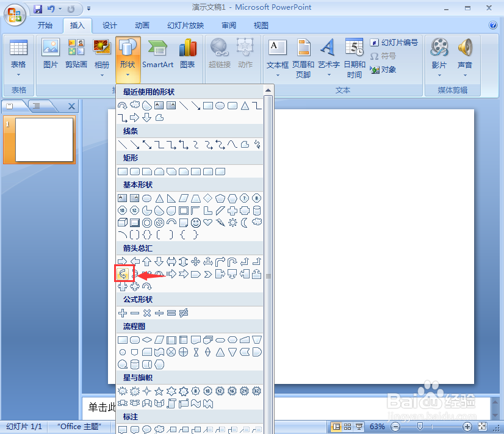Choose the 5-point star in 星与旗帜

click(159, 391)
